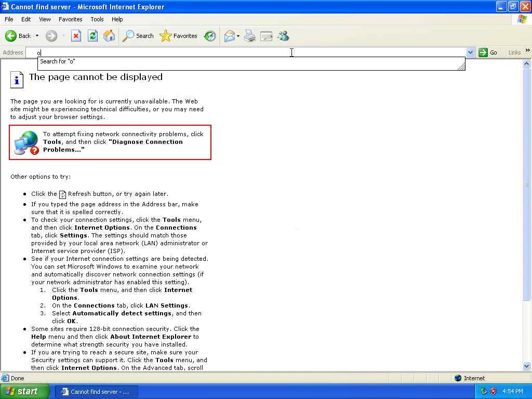Open the Favorites menu
Screen dimensions: 532x399
coord(70,19)
